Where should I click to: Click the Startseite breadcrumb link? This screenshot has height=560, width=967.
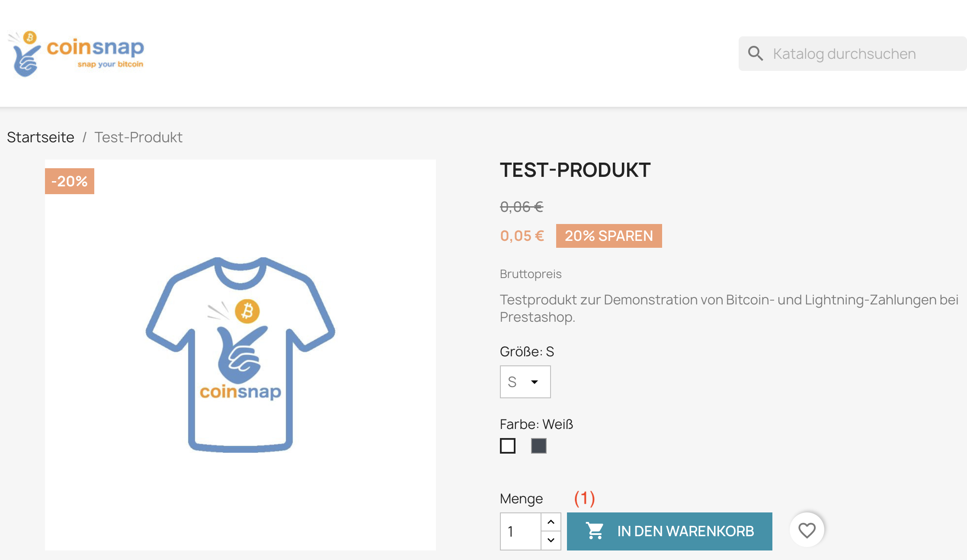point(41,137)
